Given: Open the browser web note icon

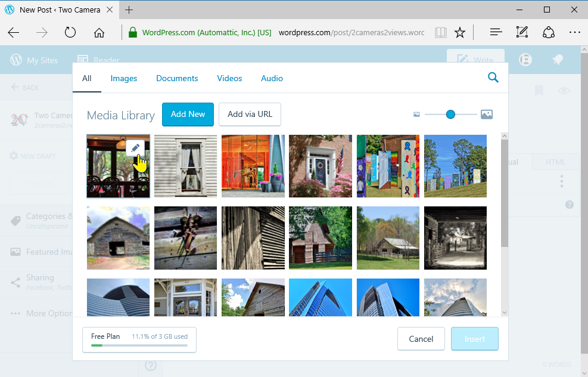Looking at the screenshot, I should click(522, 33).
